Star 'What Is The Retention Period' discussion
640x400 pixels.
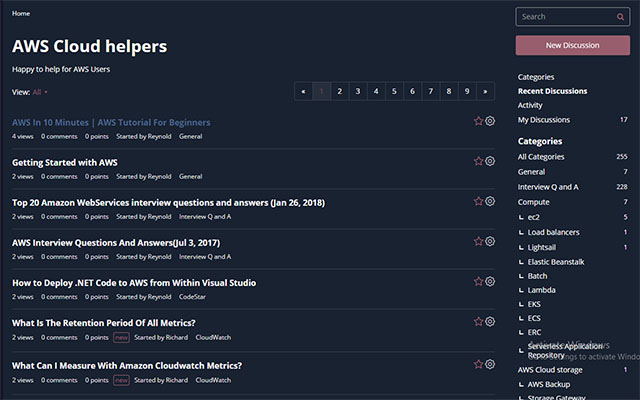(478, 322)
